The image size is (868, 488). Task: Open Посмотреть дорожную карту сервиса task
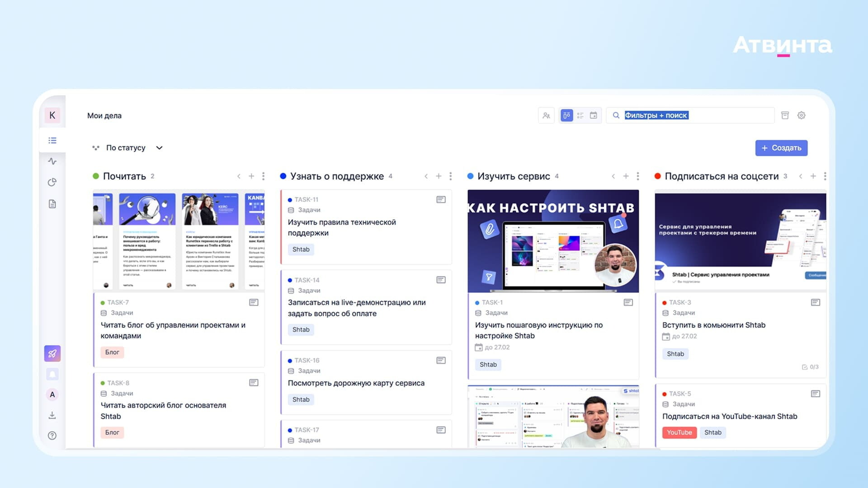tap(356, 383)
